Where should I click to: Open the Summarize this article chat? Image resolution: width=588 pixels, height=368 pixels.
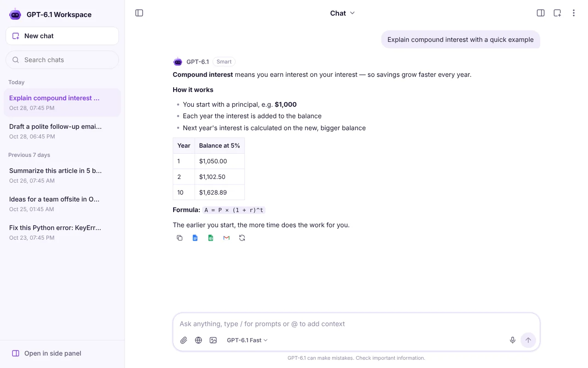click(62, 175)
